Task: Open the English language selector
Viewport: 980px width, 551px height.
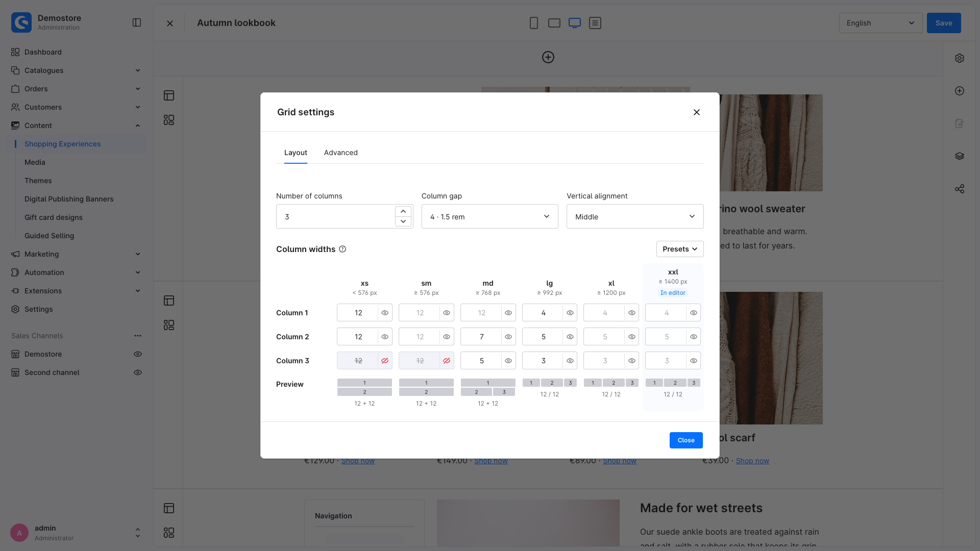Action: click(x=880, y=23)
